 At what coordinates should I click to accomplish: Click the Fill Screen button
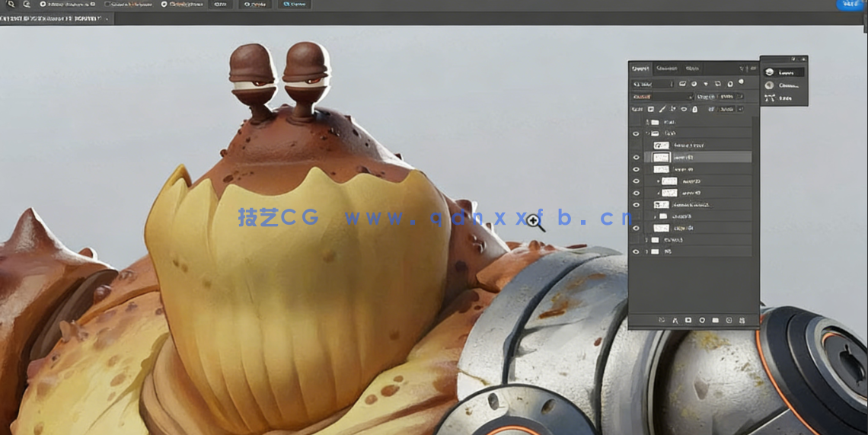coord(294,4)
